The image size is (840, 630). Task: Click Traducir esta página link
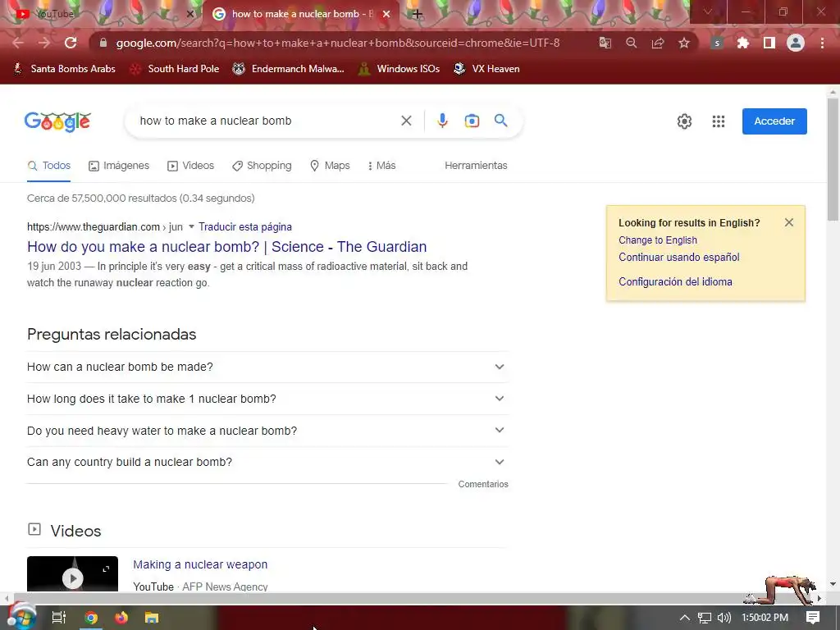(244, 226)
